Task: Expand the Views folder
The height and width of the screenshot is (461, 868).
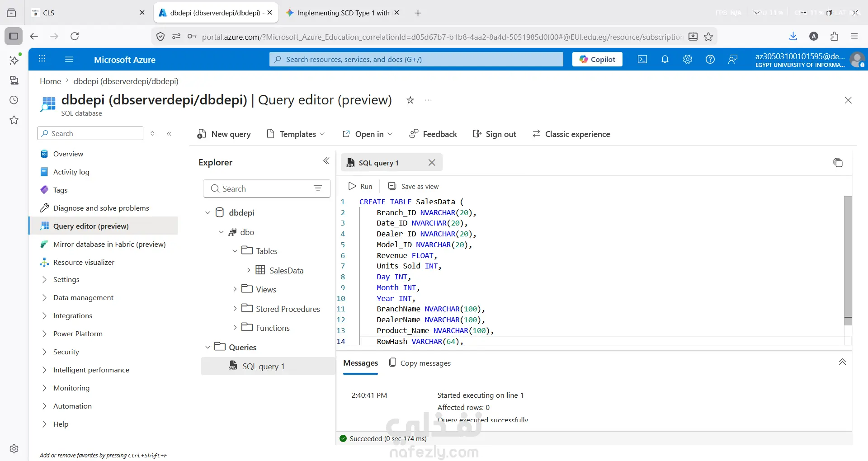Action: [x=235, y=289]
